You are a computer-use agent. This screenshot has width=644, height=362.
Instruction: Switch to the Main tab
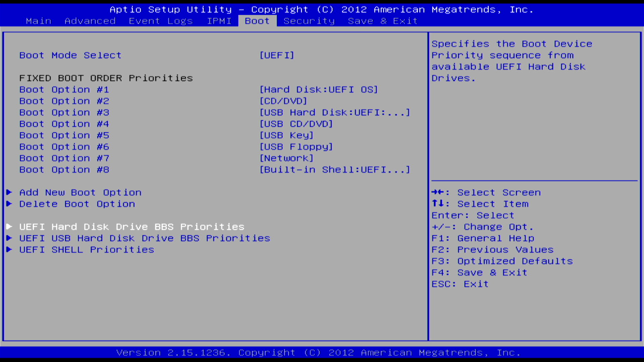[x=39, y=21]
